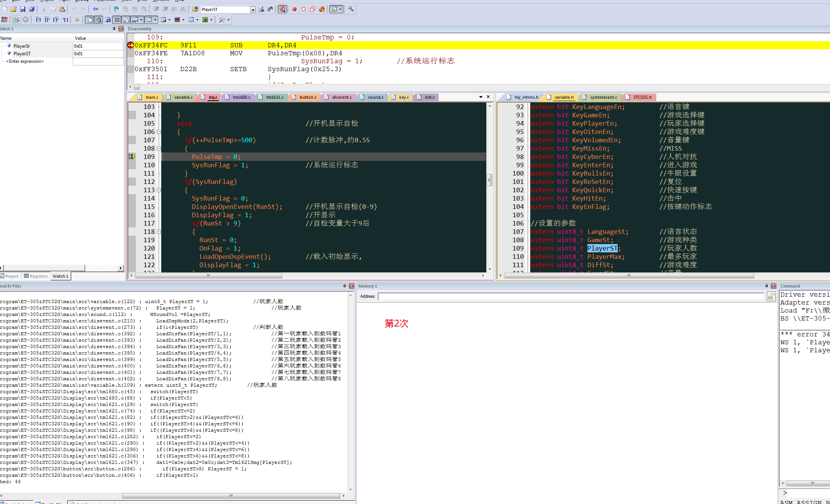Click the Memory 1 Address input field
The image size is (830, 504).
571,296
